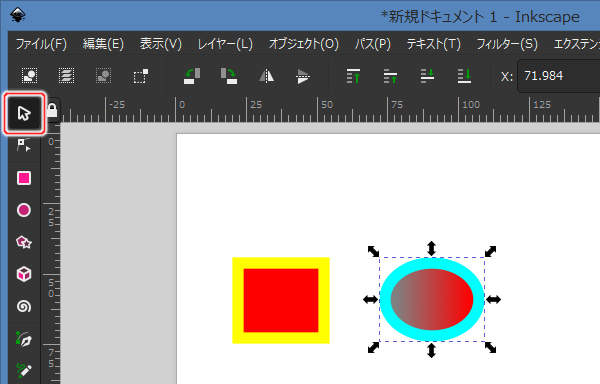Select the 3D box tool

click(24, 274)
